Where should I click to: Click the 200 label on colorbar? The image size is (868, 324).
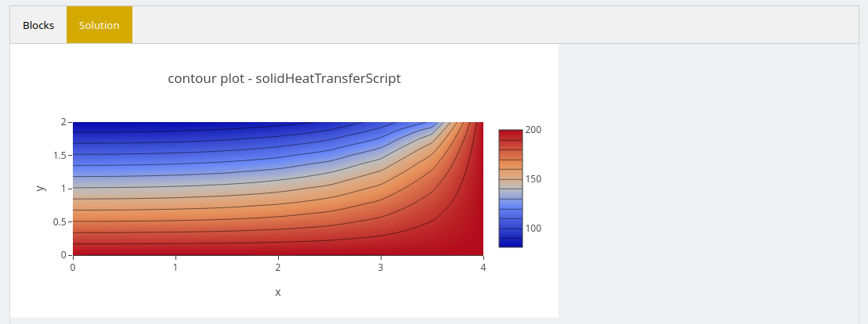coord(533,129)
